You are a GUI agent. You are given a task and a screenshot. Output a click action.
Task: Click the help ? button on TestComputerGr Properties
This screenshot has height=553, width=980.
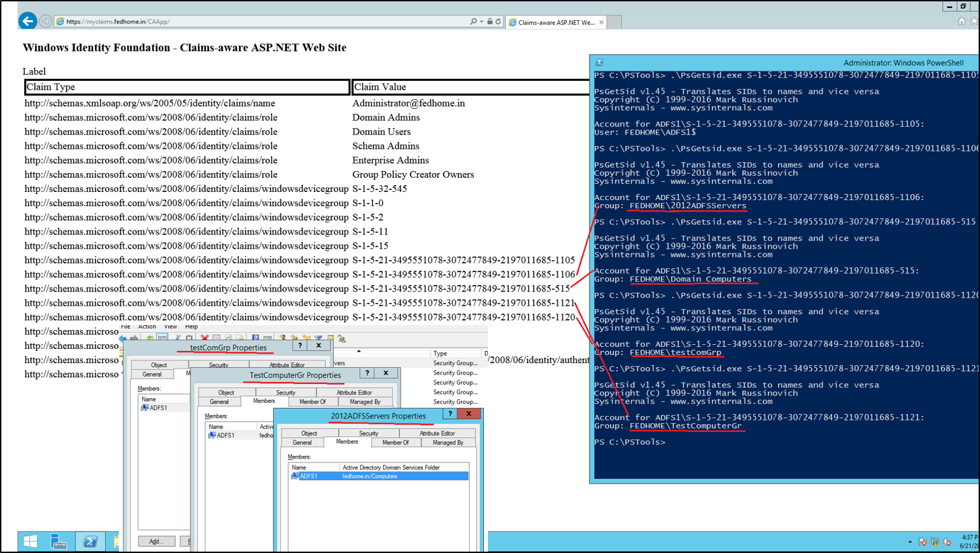[x=367, y=373]
